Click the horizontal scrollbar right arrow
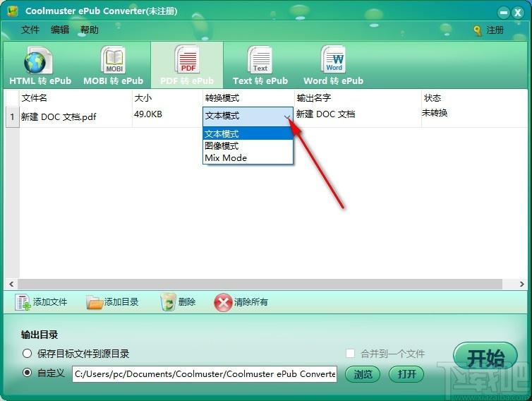 [x=522, y=284]
